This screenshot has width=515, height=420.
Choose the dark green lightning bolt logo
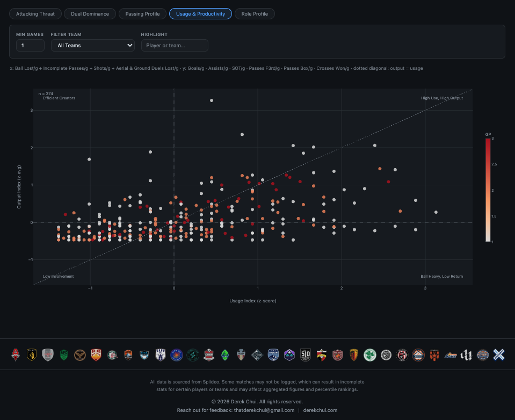(x=192, y=355)
